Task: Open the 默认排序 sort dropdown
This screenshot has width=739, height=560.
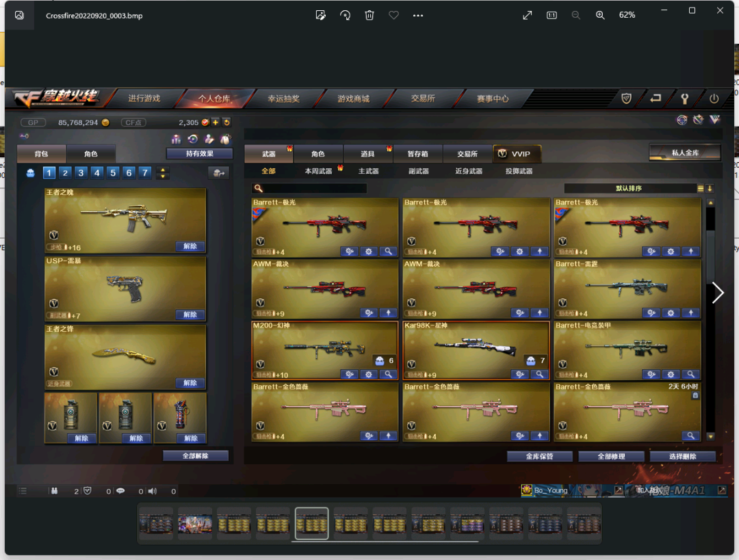Action: 629,189
